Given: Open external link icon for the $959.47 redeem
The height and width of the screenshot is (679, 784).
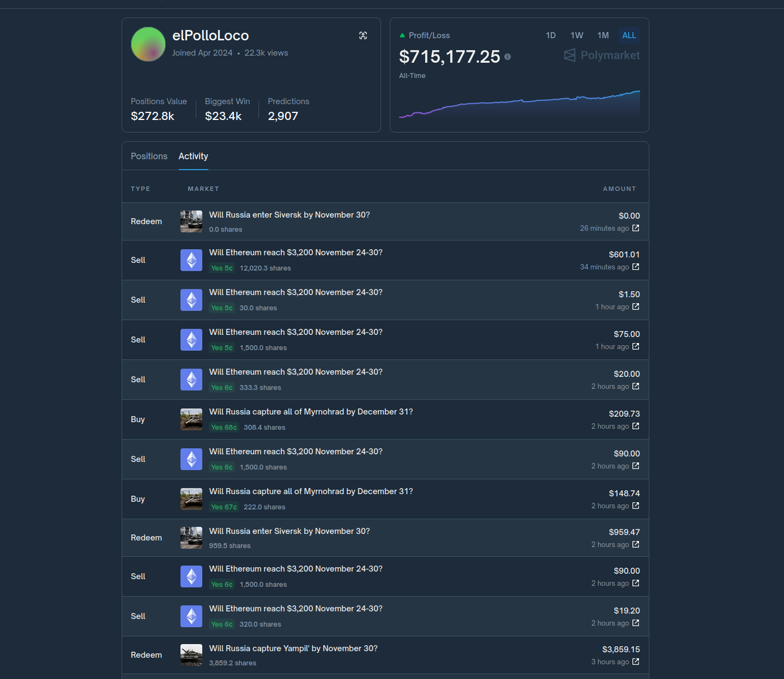Looking at the screenshot, I should (x=636, y=544).
